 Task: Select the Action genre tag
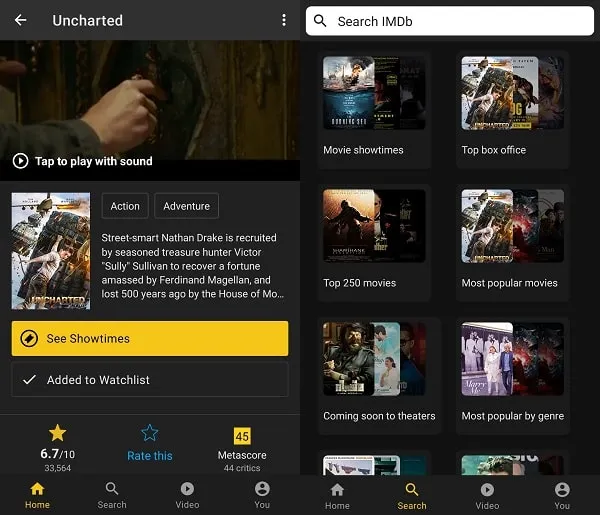[x=125, y=206]
